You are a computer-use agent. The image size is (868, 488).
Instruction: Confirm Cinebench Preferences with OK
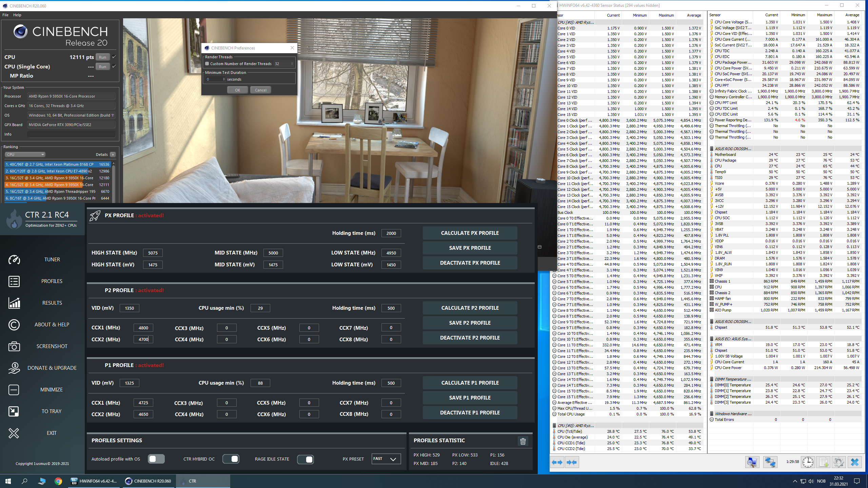pos(237,90)
